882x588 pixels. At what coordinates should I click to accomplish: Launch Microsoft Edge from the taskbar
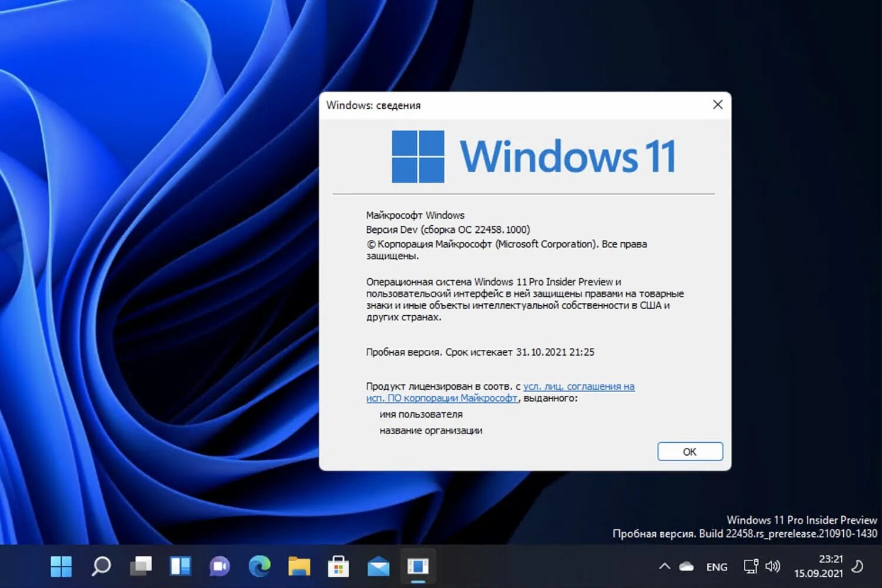[x=259, y=566]
